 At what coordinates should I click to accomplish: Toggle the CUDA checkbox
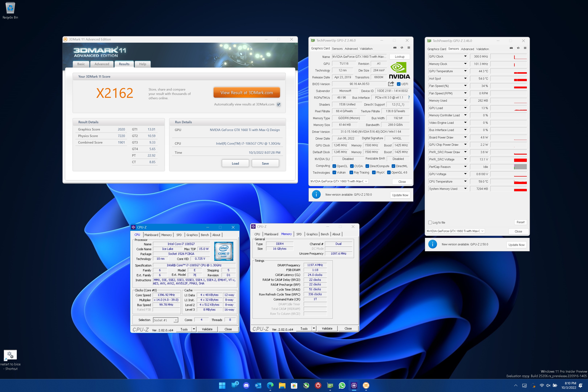point(352,166)
